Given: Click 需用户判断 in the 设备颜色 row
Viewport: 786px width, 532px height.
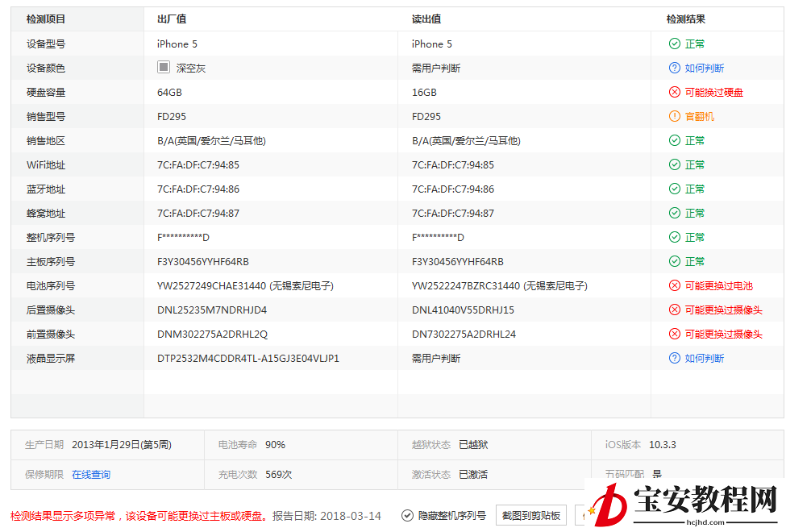Looking at the screenshot, I should tap(435, 68).
